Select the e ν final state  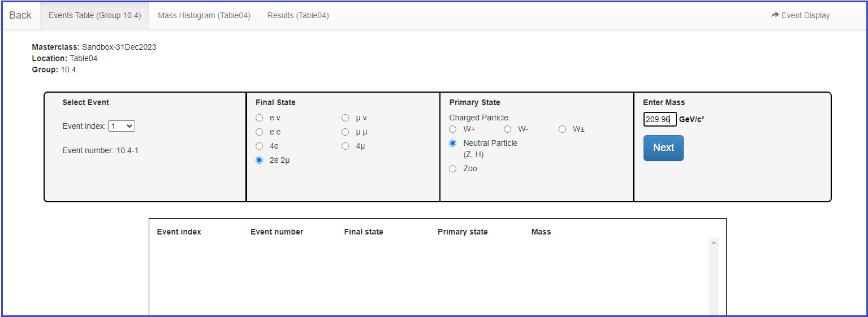point(260,118)
